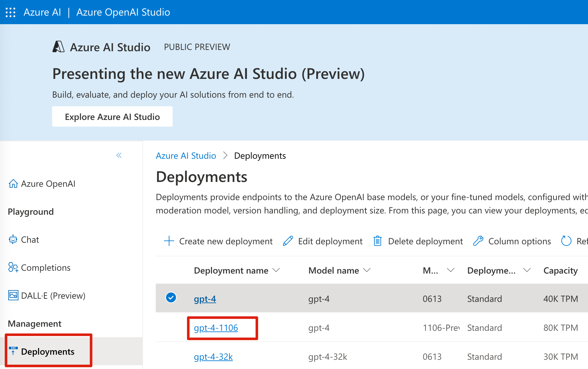588x369 pixels.
Task: Collapse the left navigation sidebar
Action: click(x=119, y=155)
